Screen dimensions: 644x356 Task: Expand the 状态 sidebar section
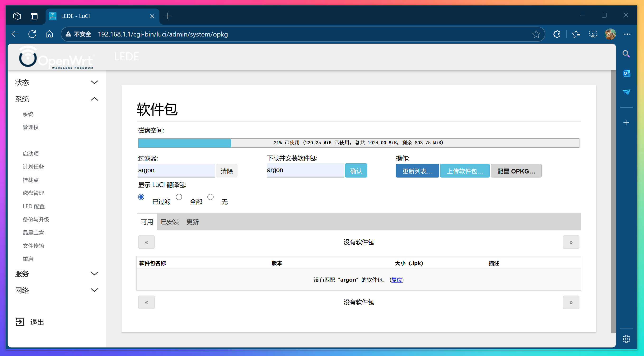[94, 82]
